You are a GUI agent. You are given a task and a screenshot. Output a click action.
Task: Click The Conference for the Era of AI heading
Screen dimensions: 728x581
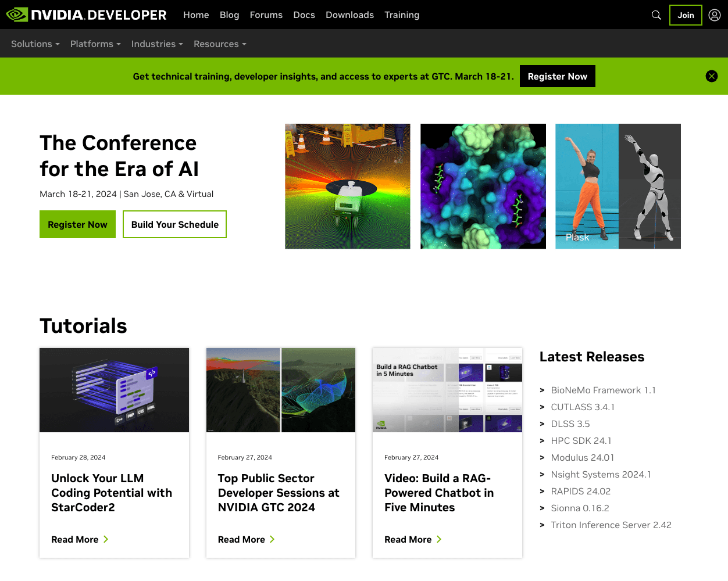119,156
